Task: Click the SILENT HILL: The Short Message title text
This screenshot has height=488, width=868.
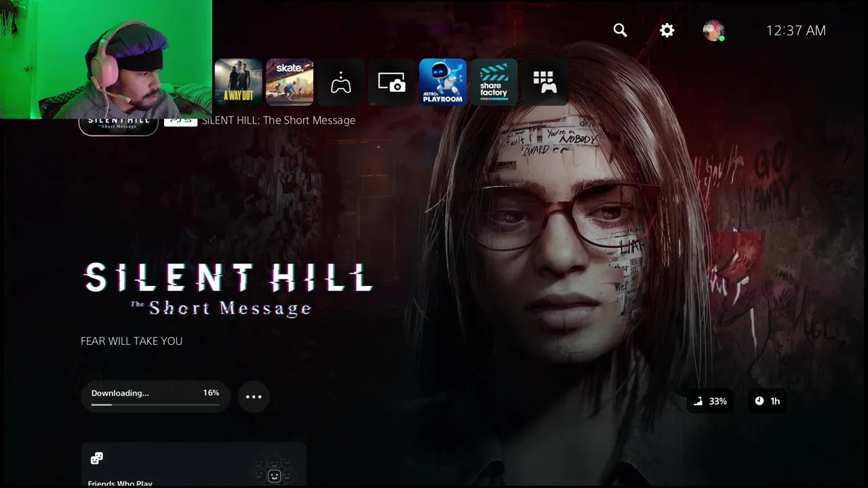Action: (x=279, y=120)
